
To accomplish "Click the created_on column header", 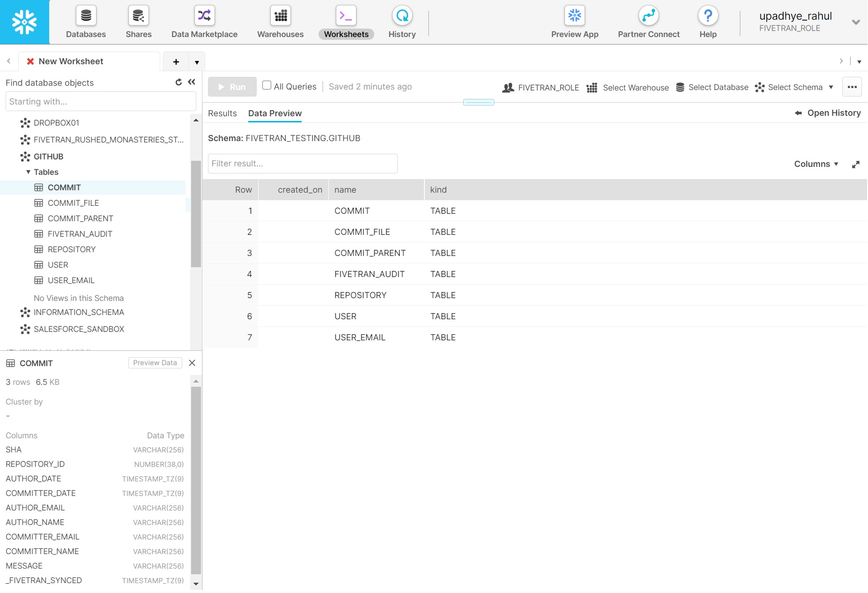I will click(x=293, y=189).
